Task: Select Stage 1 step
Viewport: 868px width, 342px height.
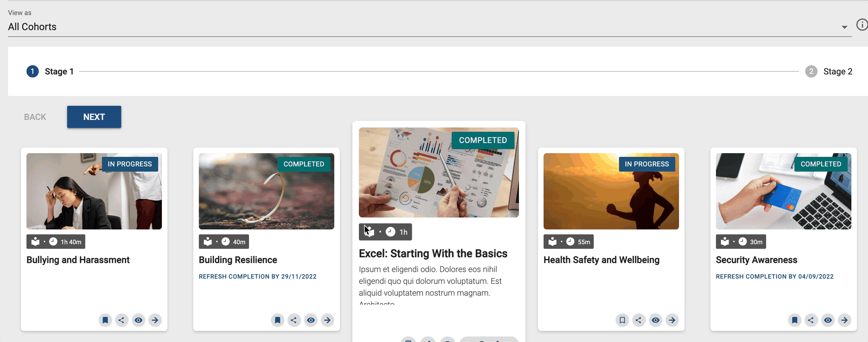Action: tap(50, 71)
